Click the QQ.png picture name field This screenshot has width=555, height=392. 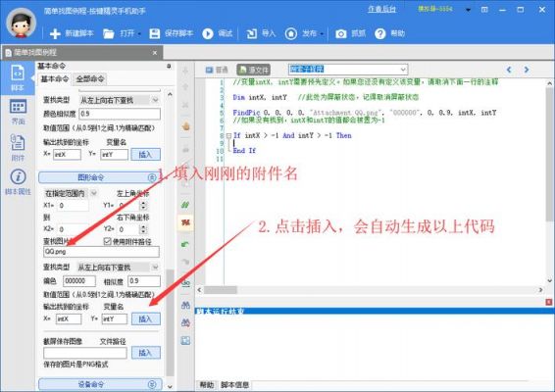(101, 252)
